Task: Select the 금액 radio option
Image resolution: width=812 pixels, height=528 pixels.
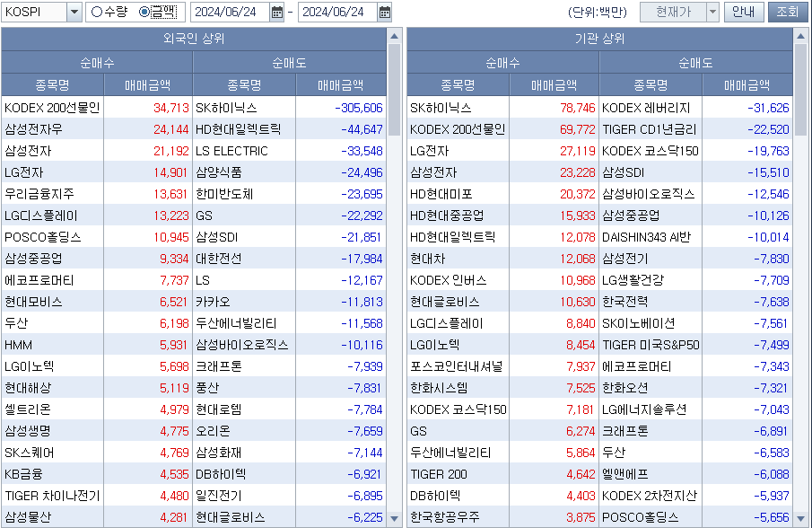Action: pyautogui.click(x=158, y=12)
